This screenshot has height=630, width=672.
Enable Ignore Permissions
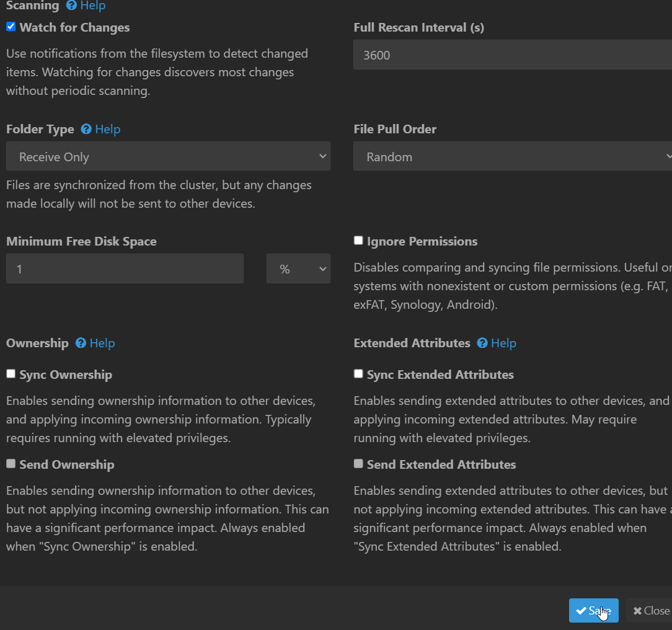click(x=358, y=240)
